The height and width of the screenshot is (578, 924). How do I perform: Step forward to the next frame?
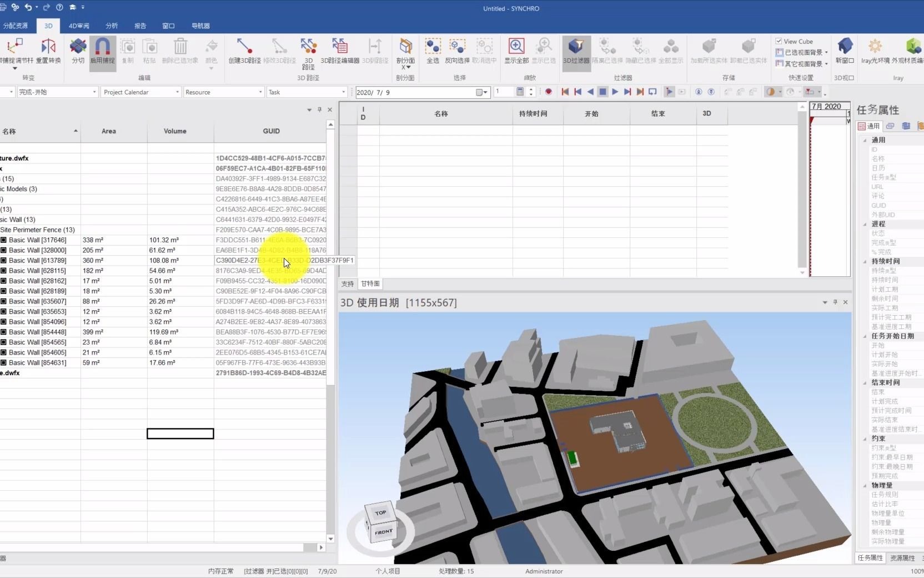tap(627, 92)
